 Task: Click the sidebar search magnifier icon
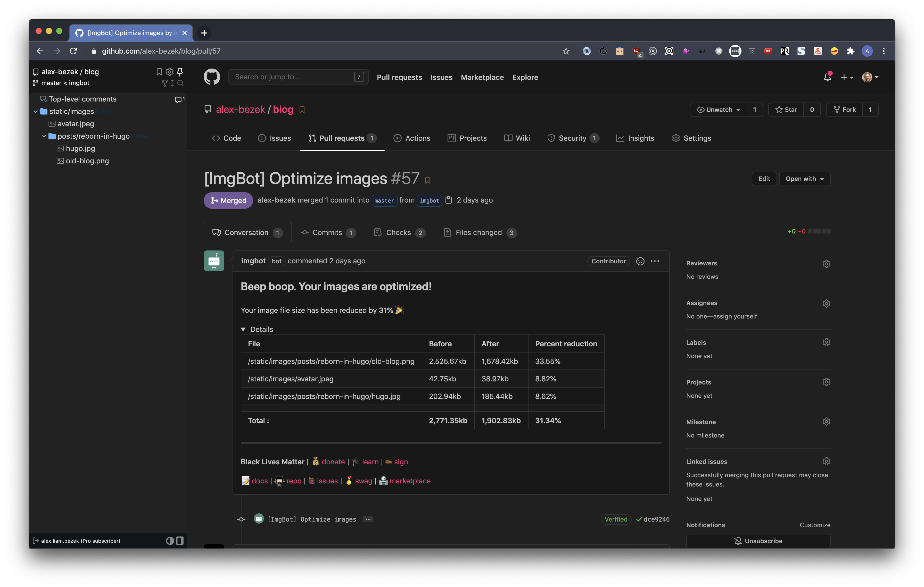pos(180,83)
